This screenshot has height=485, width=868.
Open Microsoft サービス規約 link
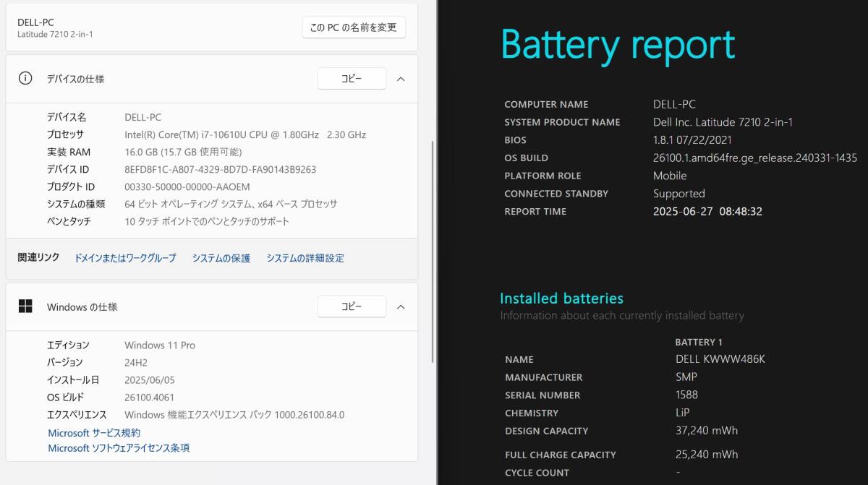[94, 433]
